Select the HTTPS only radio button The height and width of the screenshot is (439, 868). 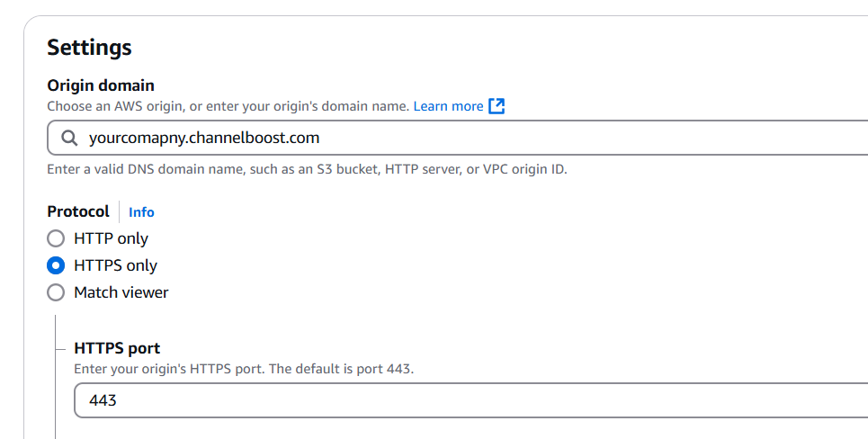(x=56, y=265)
